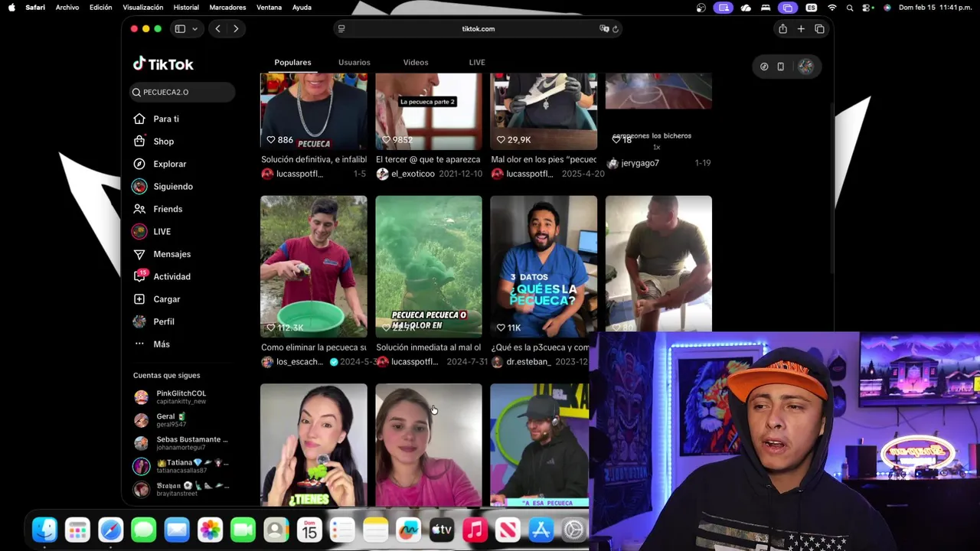The image size is (980, 551).
Task: Click the tiktok.com address bar
Action: (x=479, y=29)
